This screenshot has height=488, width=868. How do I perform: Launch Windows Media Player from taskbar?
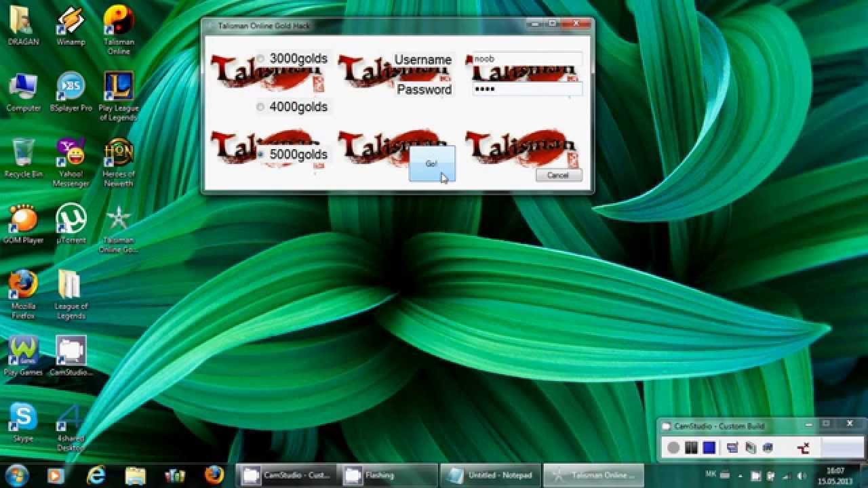tap(56, 475)
